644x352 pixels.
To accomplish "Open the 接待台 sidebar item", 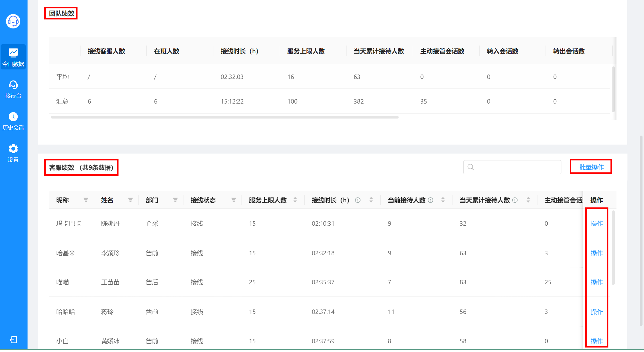I will (13, 89).
